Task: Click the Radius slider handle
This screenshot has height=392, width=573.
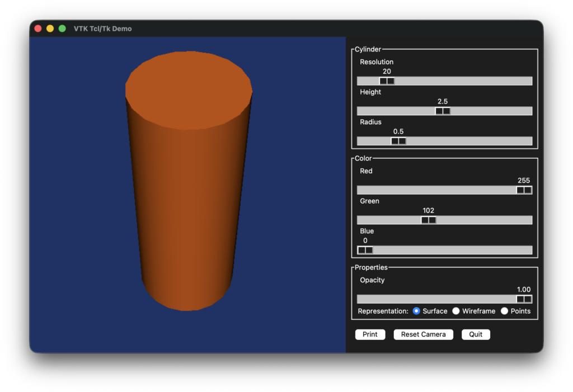Action: (398, 141)
